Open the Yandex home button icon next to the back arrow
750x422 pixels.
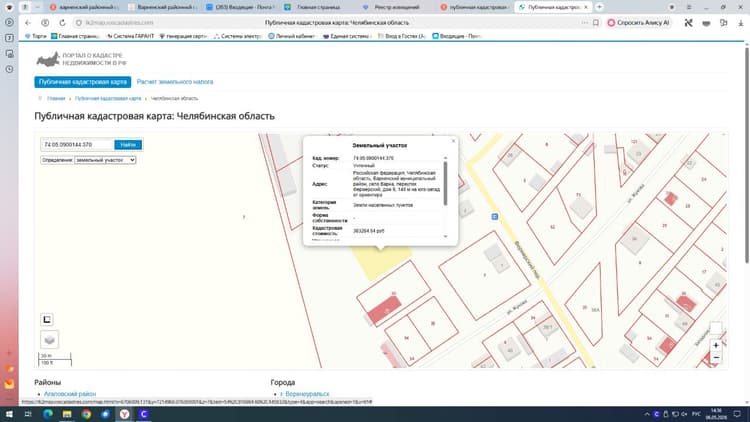[45, 22]
